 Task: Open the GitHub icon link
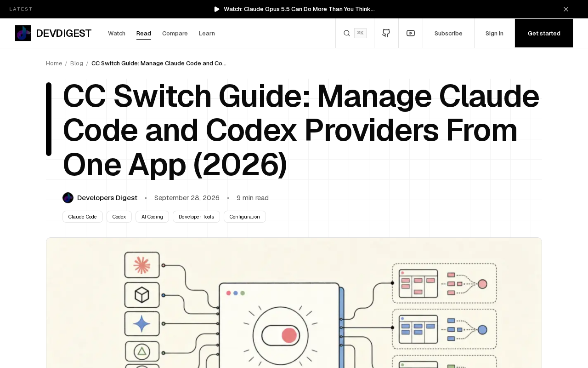(386, 33)
